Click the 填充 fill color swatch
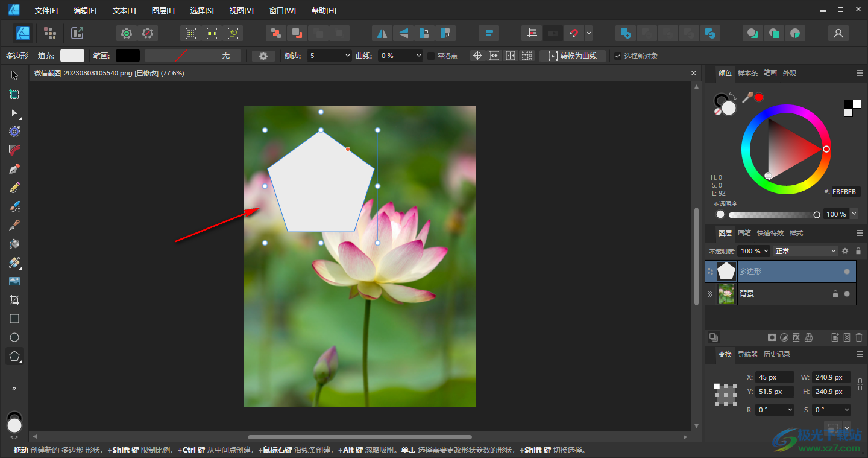The width and height of the screenshot is (868, 458). (x=72, y=56)
